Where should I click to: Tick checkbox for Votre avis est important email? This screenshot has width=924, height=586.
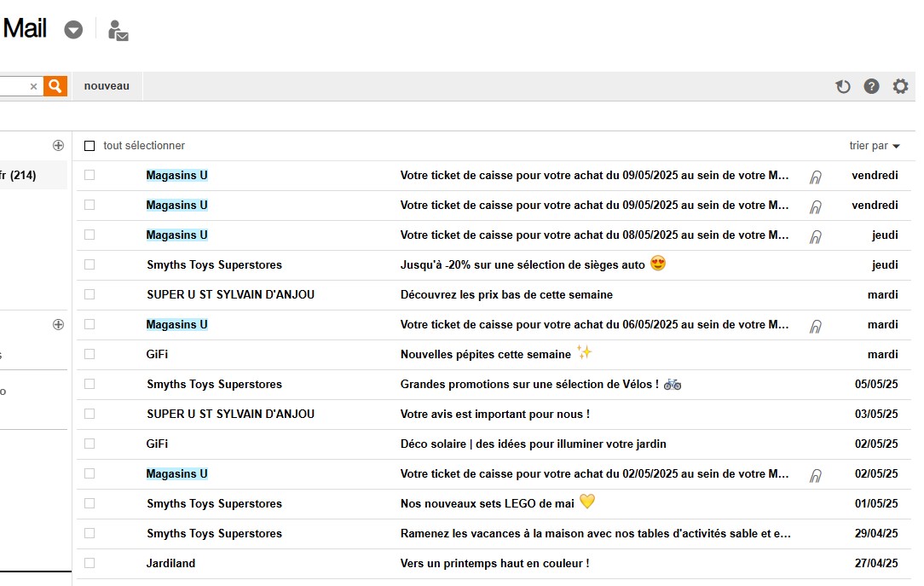click(x=90, y=414)
